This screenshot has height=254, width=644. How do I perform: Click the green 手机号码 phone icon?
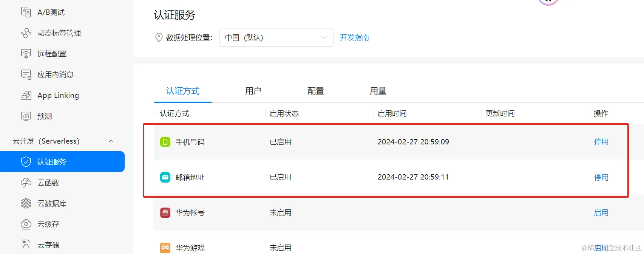[x=165, y=142]
